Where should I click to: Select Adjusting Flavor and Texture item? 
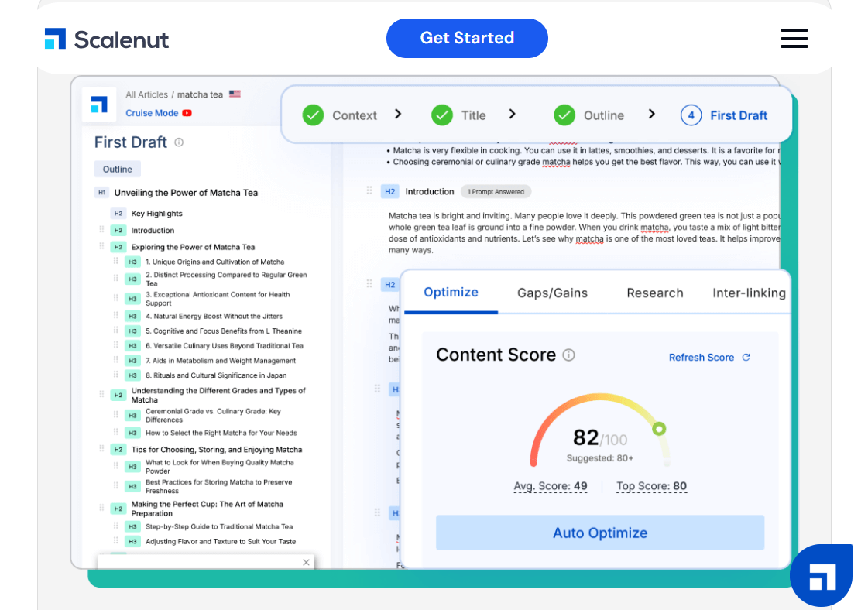coord(221,541)
